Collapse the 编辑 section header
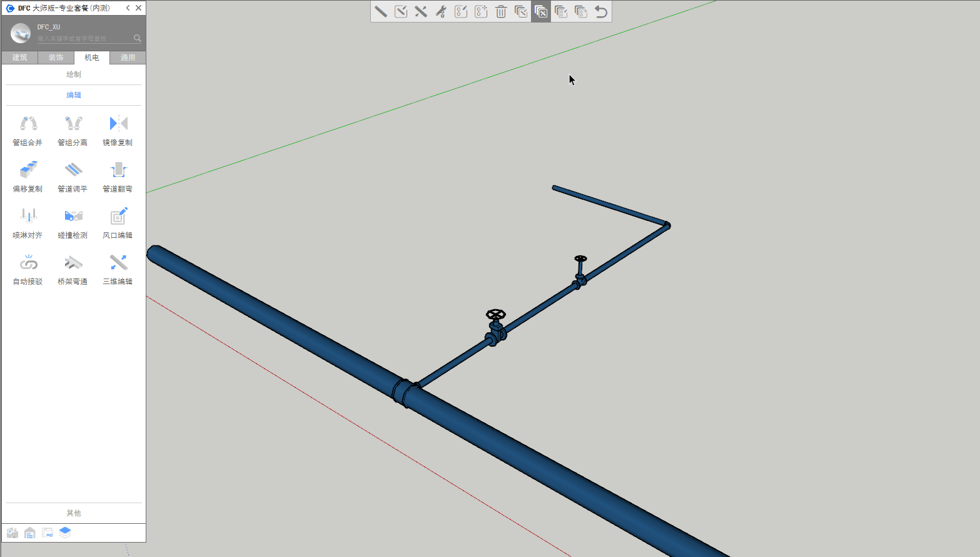980x557 pixels. 74,95
